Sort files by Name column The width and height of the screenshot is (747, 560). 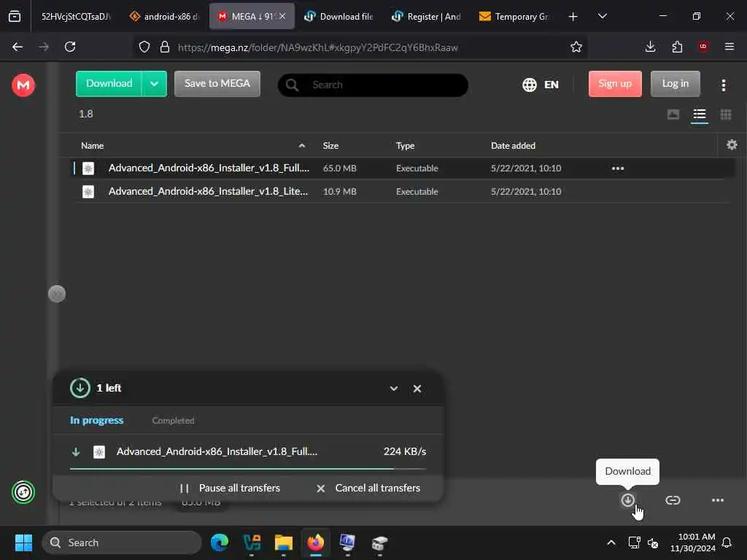point(93,146)
